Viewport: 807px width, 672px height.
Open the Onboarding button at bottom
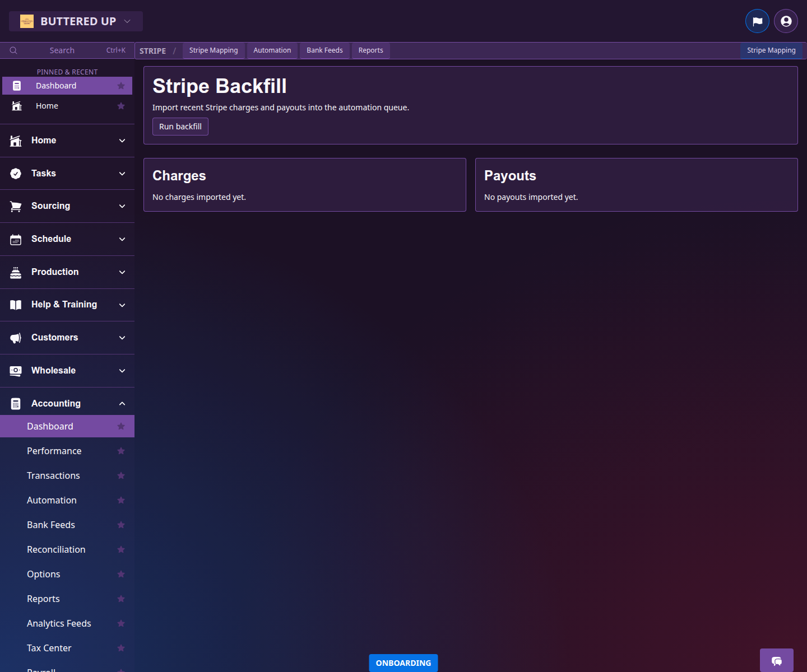point(403,662)
